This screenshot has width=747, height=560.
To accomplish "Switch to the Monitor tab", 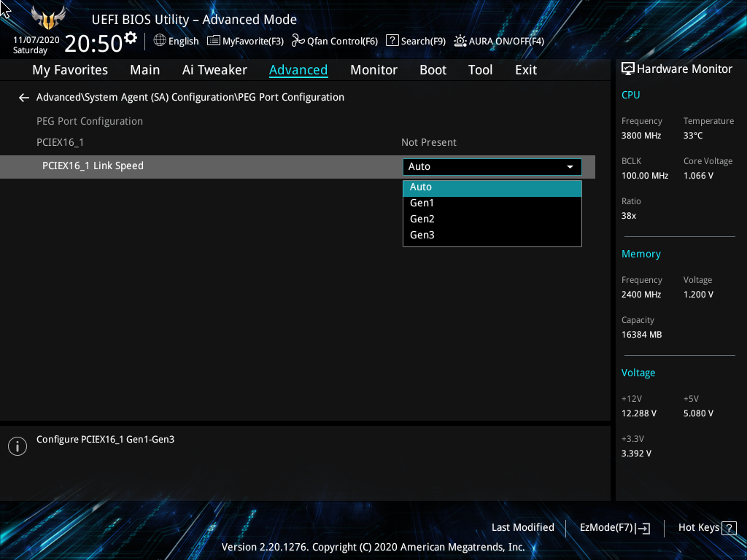I will point(374,70).
